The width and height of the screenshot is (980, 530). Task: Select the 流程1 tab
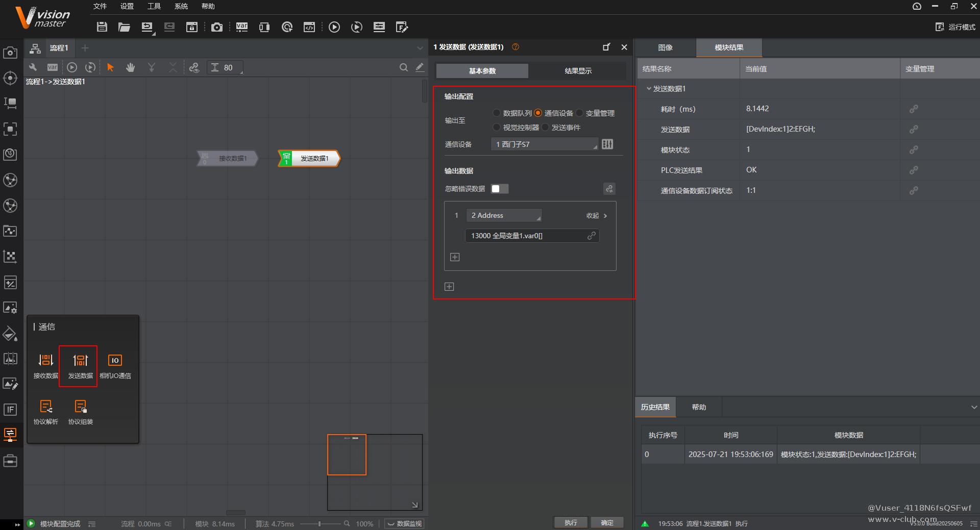59,48
